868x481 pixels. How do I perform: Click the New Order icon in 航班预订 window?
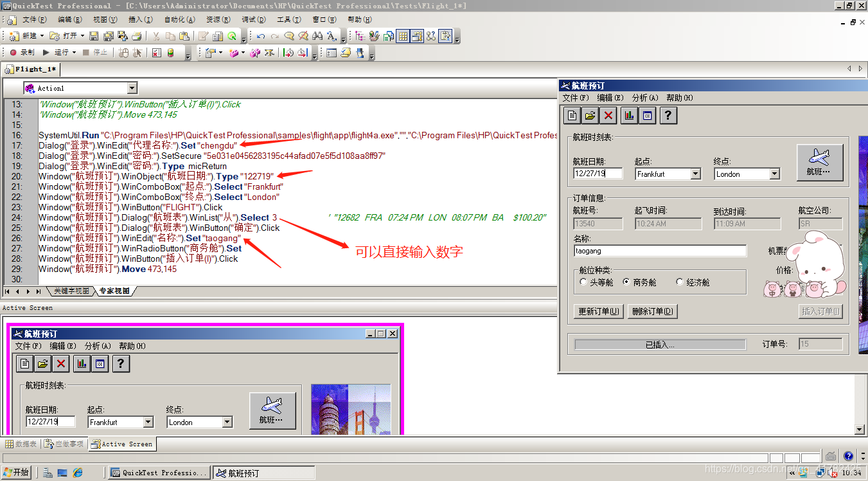(572, 115)
